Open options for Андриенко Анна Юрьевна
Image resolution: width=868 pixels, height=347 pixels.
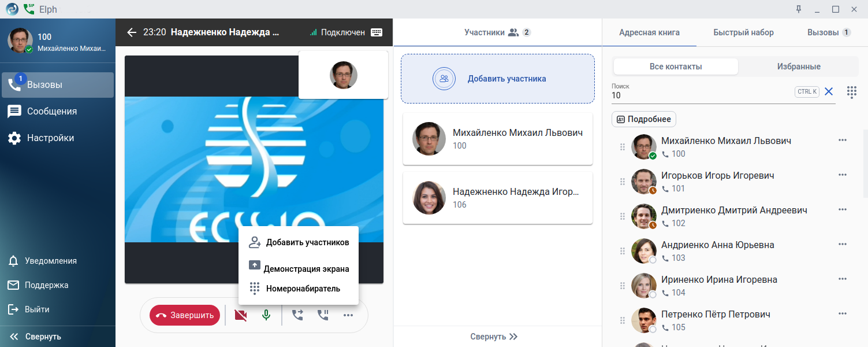[x=843, y=244]
